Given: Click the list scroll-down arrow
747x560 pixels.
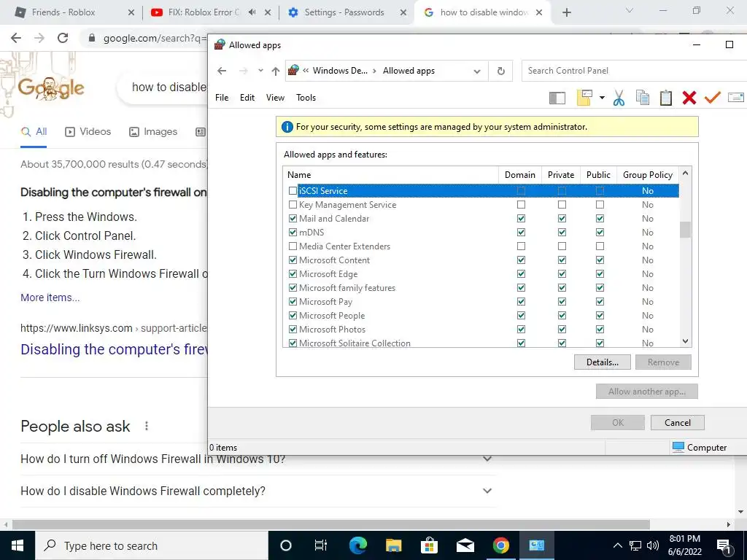Looking at the screenshot, I should click(685, 341).
